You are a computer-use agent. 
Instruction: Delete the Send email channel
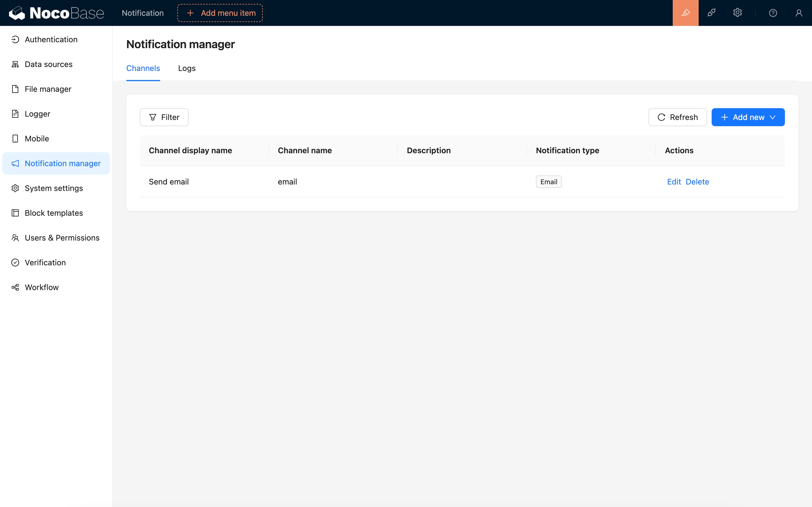tap(697, 182)
